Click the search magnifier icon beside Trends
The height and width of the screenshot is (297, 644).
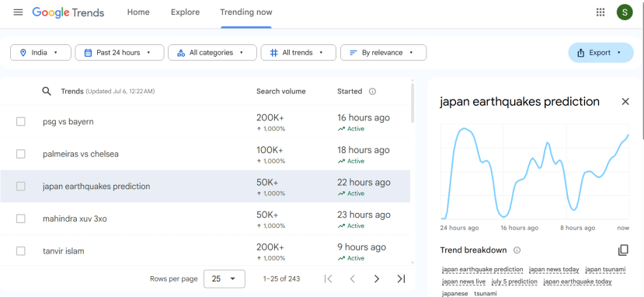tap(47, 91)
